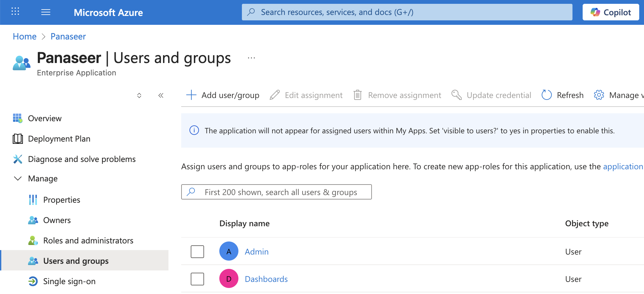Image resolution: width=644 pixels, height=294 pixels.
Task: Click the expand/collapse sort arrows in sidebar
Action: tap(139, 95)
